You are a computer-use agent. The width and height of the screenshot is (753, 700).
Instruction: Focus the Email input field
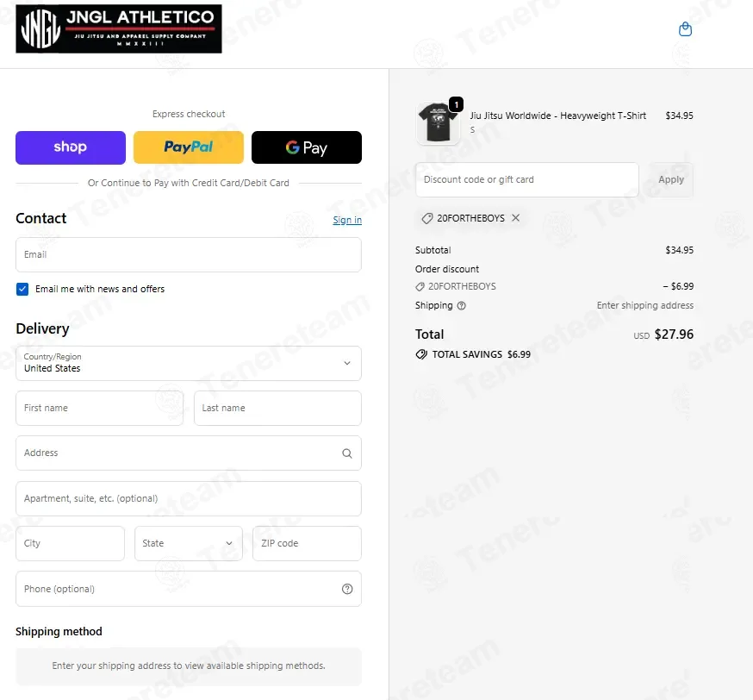coord(188,254)
